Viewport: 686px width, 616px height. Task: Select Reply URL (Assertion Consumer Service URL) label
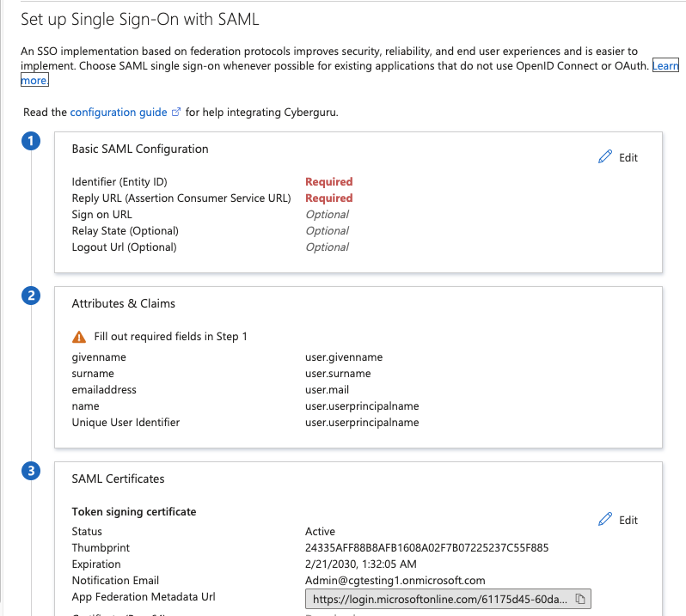coord(181,198)
